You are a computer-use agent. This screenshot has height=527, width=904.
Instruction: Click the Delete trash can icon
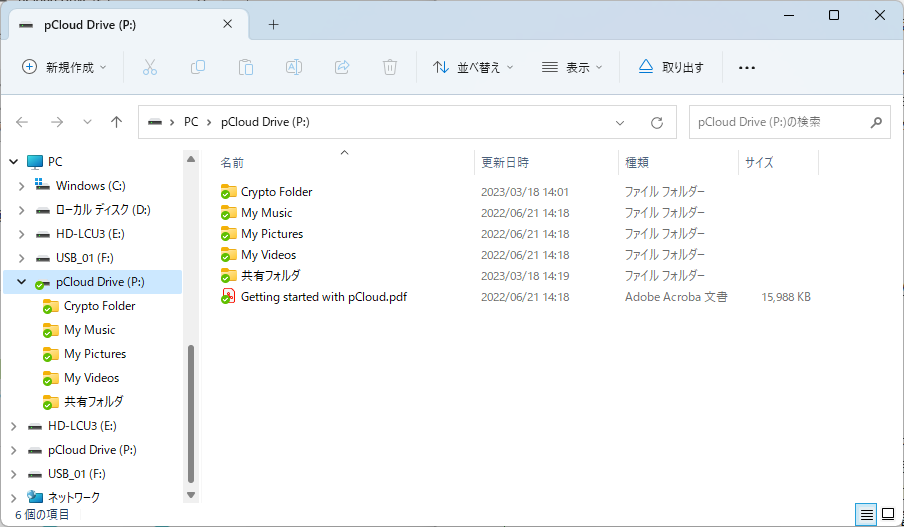[390, 67]
